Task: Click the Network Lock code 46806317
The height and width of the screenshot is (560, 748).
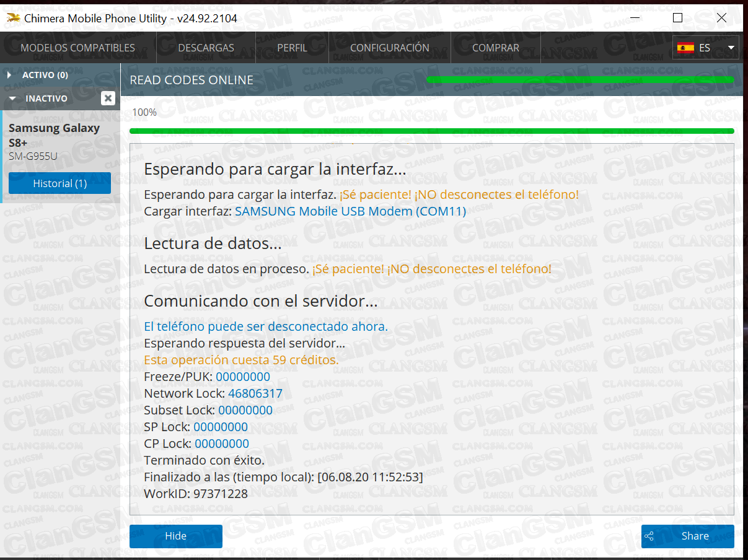Action: (x=255, y=393)
